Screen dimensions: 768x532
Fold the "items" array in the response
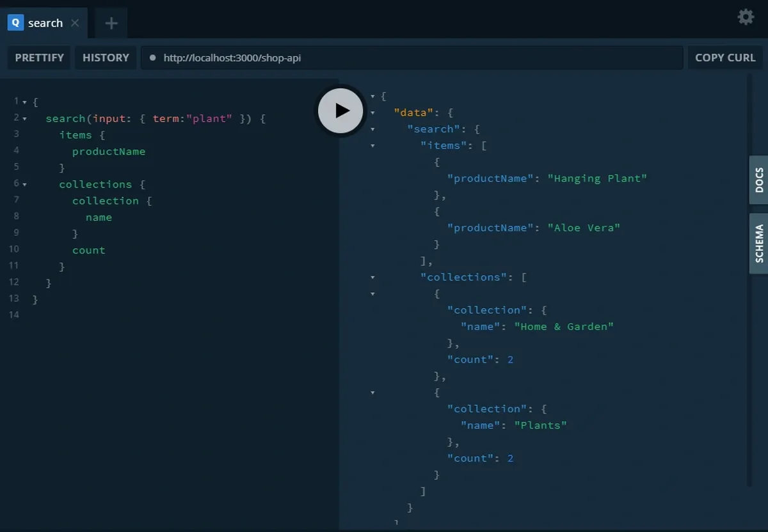(372, 146)
